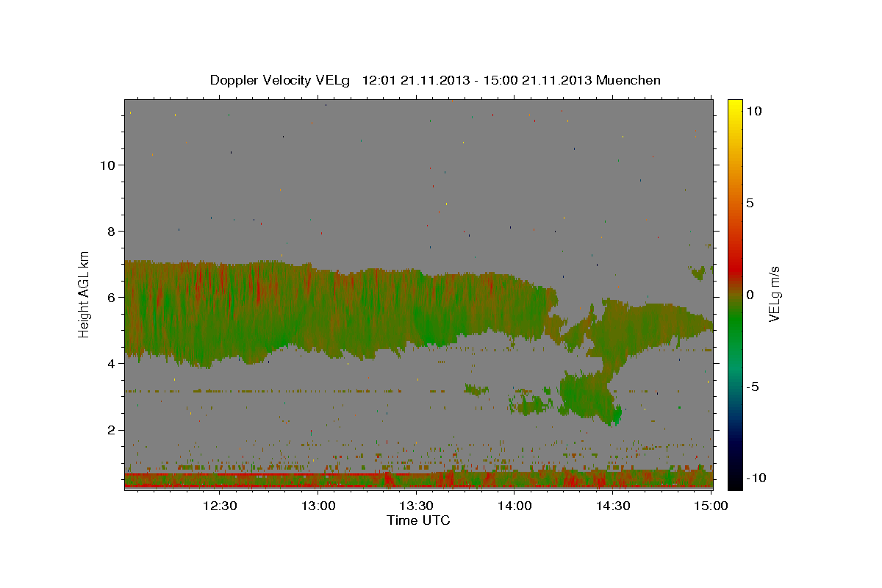The image size is (882, 588).
Task: Click the colorbar value -10 label
Action: [x=756, y=478]
